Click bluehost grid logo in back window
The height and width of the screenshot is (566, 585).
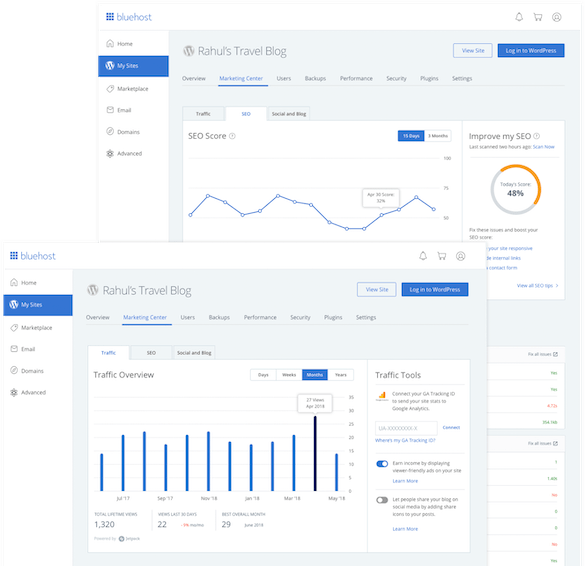(110, 16)
